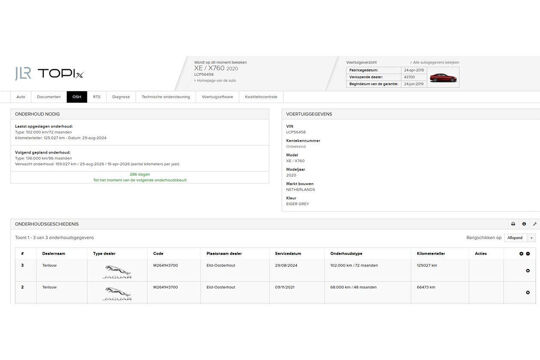Expand all rows with the plus icon
This screenshot has height=360, width=540.
click(x=521, y=254)
